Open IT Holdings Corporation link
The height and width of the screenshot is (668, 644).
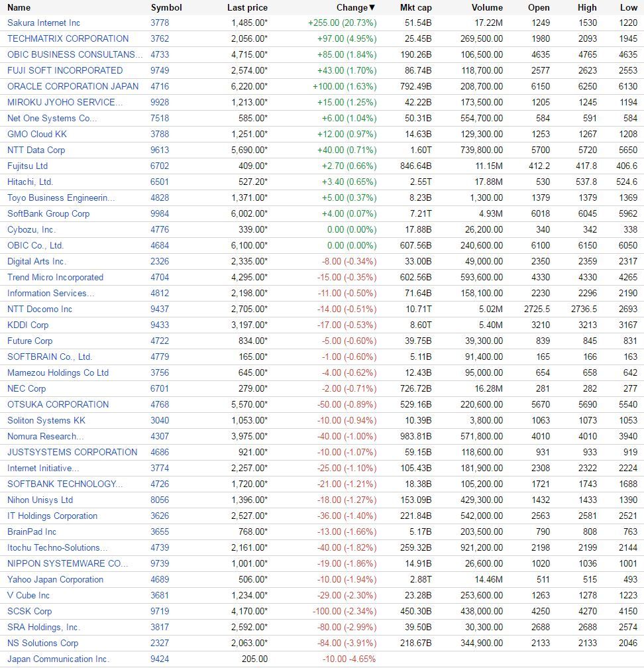(x=52, y=516)
